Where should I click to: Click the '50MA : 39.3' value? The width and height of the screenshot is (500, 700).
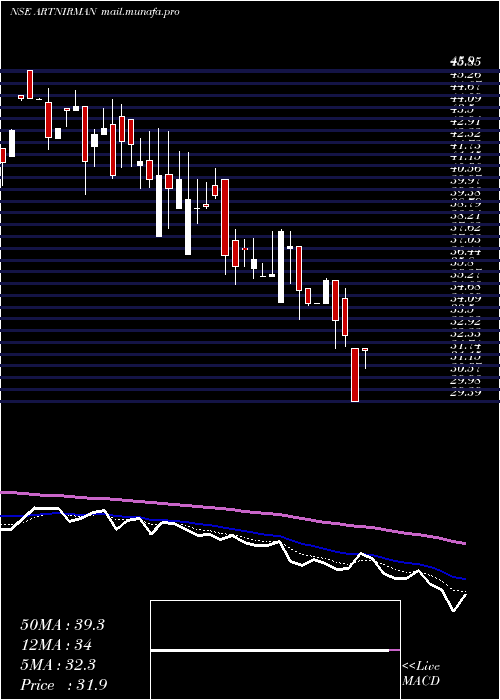62,625
